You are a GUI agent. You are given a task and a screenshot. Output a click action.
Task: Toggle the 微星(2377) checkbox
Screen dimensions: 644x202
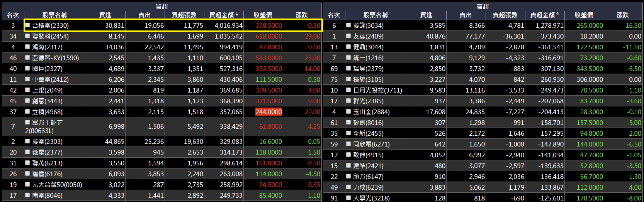coord(27,152)
